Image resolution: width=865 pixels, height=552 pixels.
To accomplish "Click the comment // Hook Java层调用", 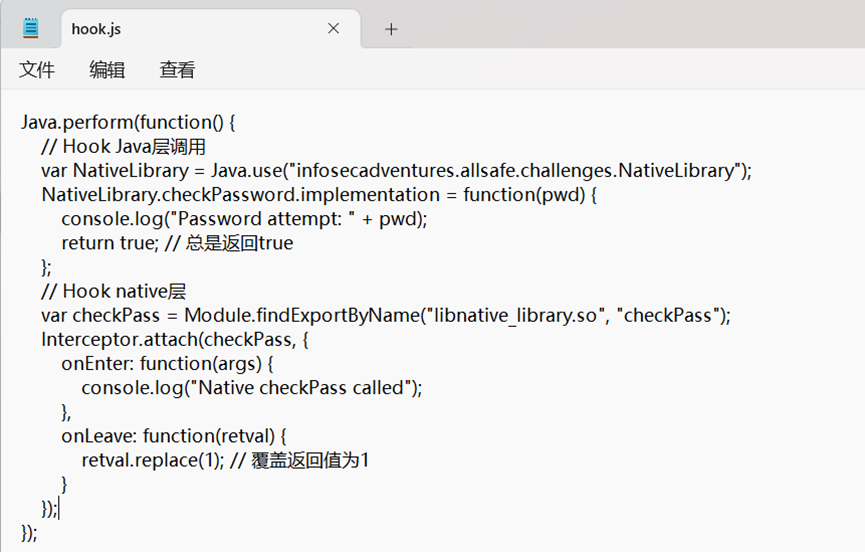I will tap(124, 147).
